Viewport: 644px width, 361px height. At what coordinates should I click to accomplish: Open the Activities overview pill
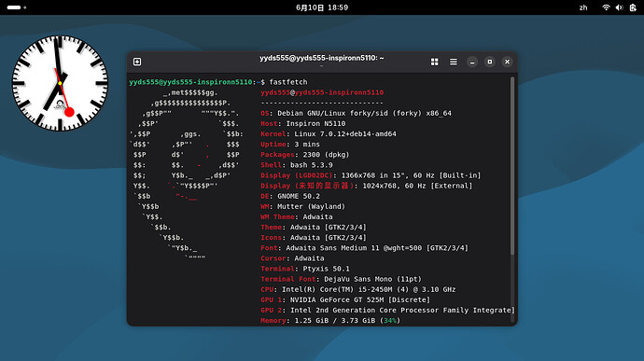point(17,7)
